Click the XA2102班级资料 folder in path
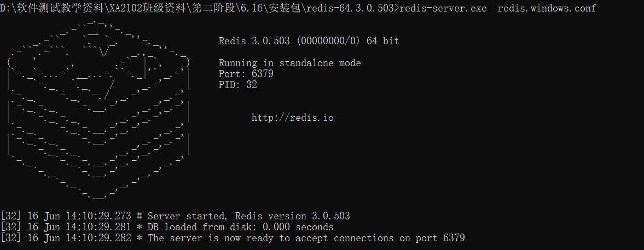Viewport: 644px width, 250px height. pos(138,8)
